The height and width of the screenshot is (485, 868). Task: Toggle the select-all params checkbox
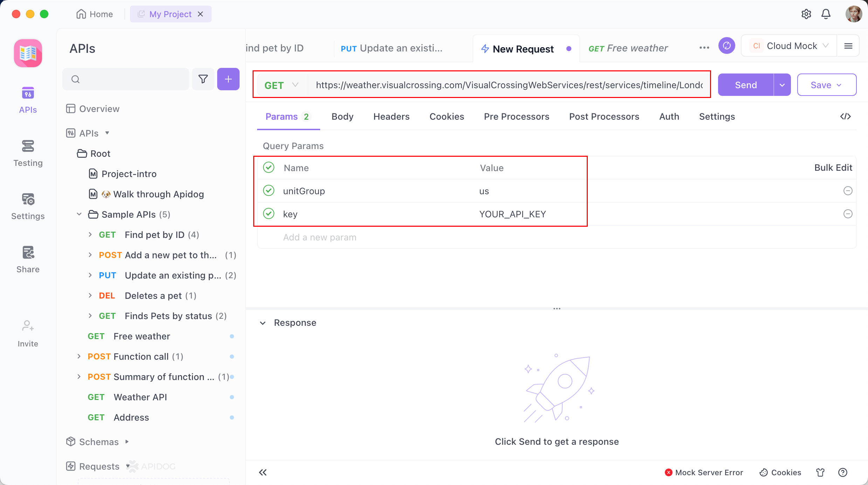click(x=269, y=168)
